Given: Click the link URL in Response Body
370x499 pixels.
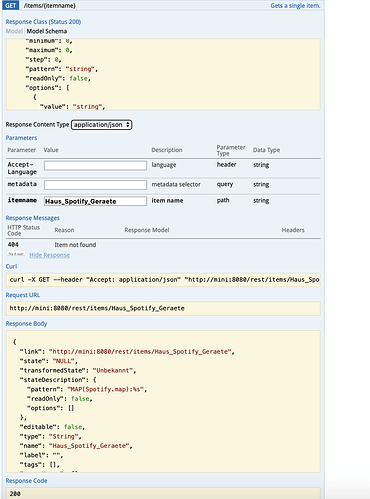Looking at the screenshot, I should (140, 352).
